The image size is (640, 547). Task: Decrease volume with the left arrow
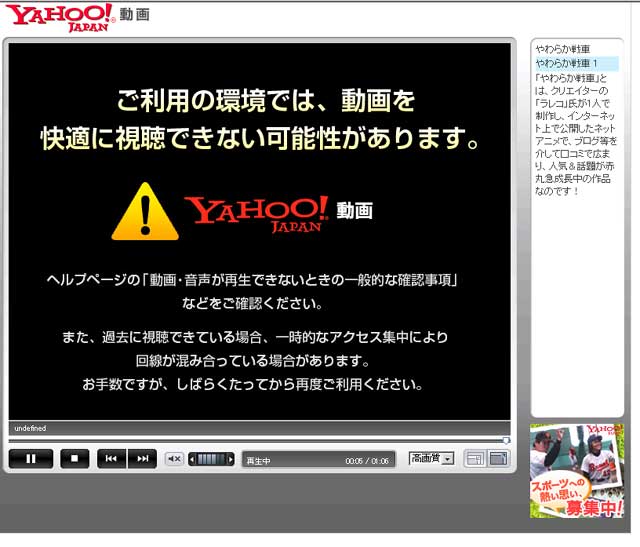tap(192, 459)
